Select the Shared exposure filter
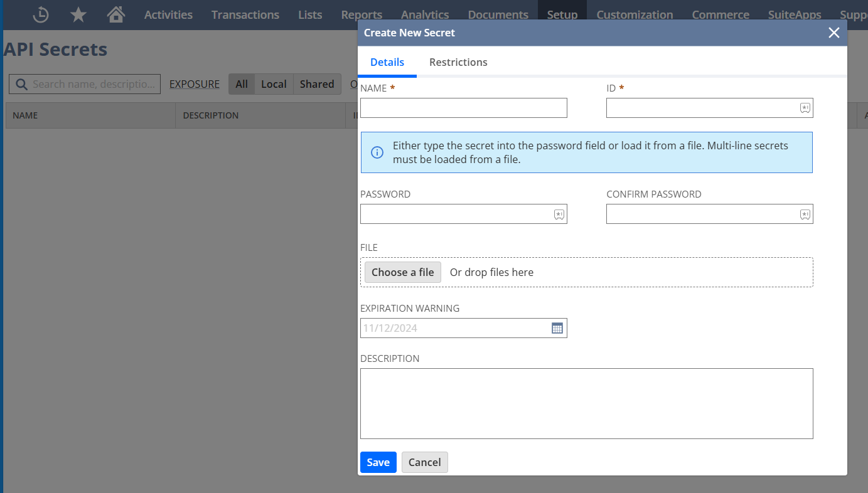This screenshot has width=868, height=493. tap(316, 84)
